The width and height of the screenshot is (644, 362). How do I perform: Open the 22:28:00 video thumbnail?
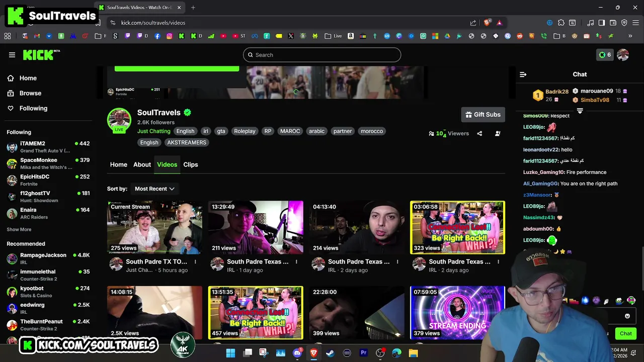[x=357, y=313]
